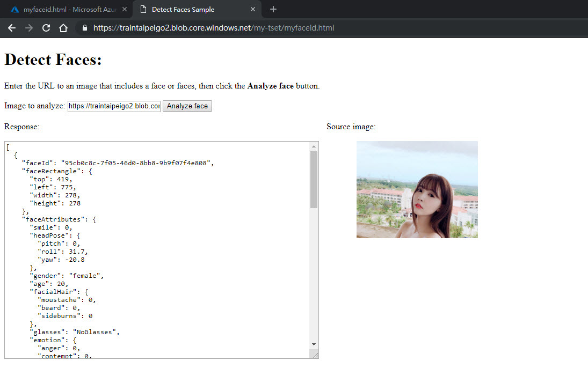Click the "headPose" line
This screenshot has width=588, height=376.
55,235
